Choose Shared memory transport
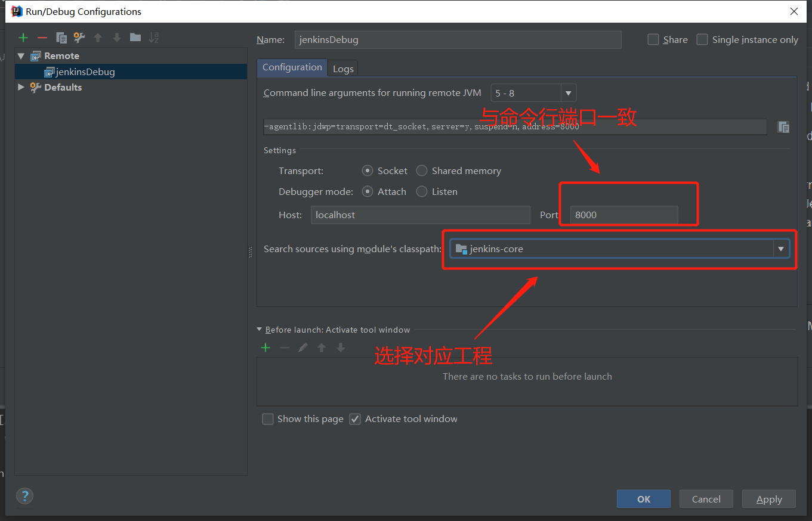Image resolution: width=812 pixels, height=521 pixels. pyautogui.click(x=422, y=170)
